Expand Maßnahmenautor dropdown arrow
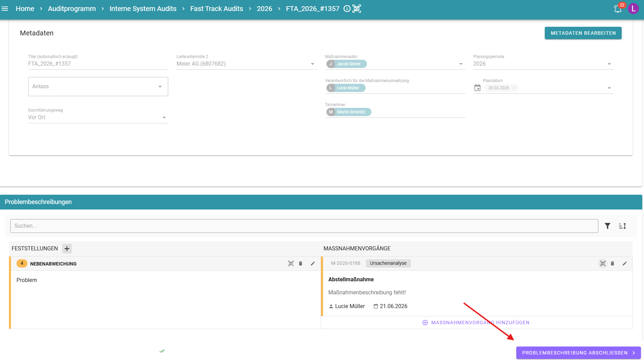The width and height of the screenshot is (644, 362). pyautogui.click(x=461, y=64)
